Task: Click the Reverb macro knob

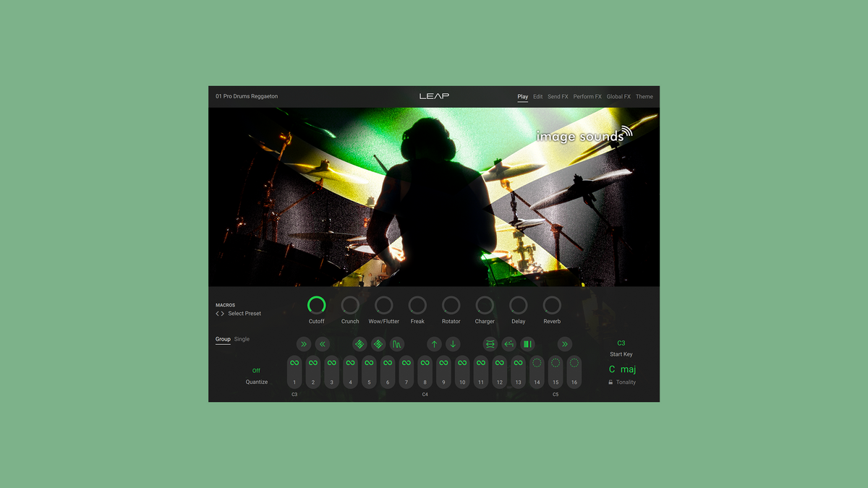Action: (x=552, y=305)
